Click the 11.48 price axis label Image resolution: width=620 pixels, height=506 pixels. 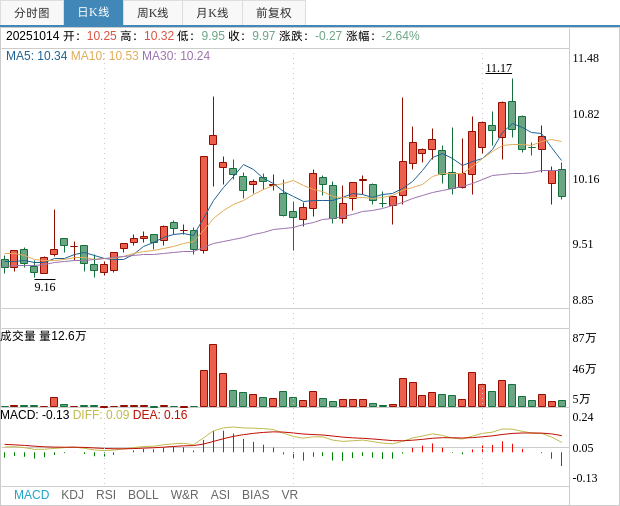pos(586,59)
